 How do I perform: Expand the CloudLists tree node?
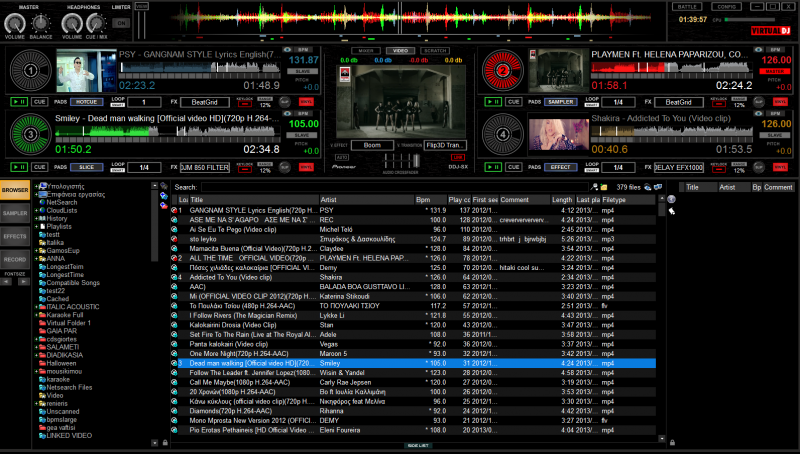(x=36, y=210)
